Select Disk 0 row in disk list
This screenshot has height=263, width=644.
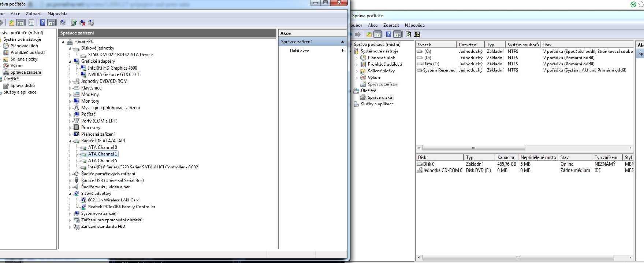coord(524,164)
